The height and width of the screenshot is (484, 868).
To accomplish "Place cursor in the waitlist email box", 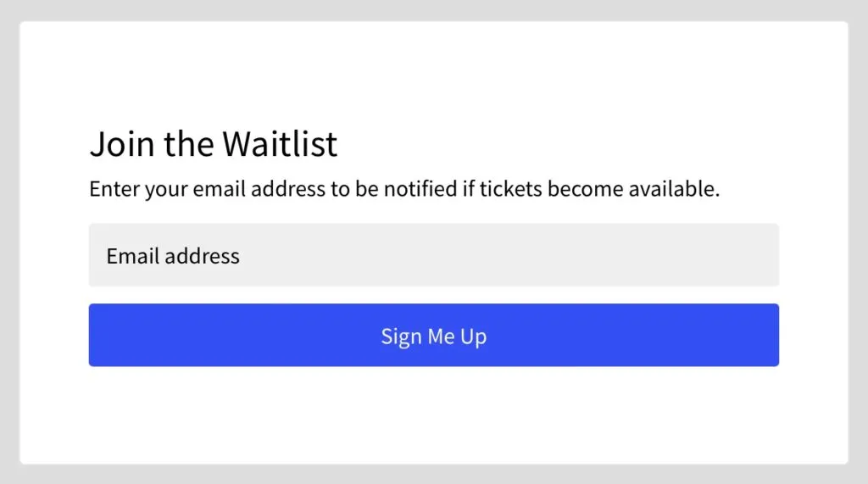I will point(433,255).
